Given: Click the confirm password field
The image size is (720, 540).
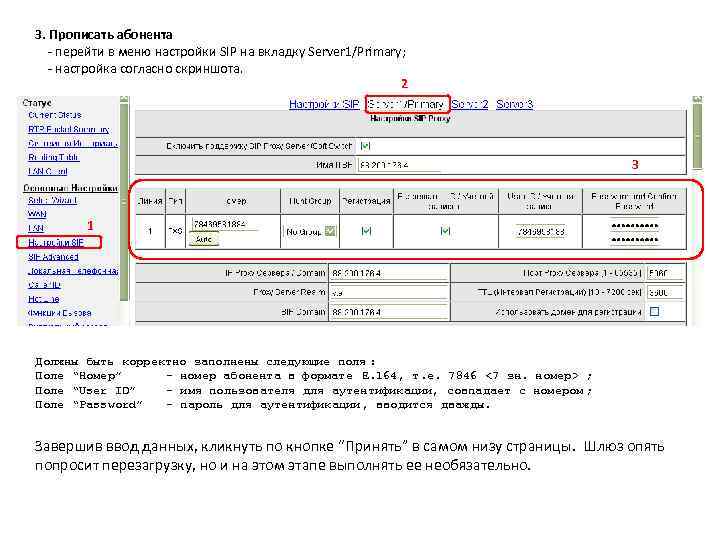Looking at the screenshot, I should click(635, 239).
